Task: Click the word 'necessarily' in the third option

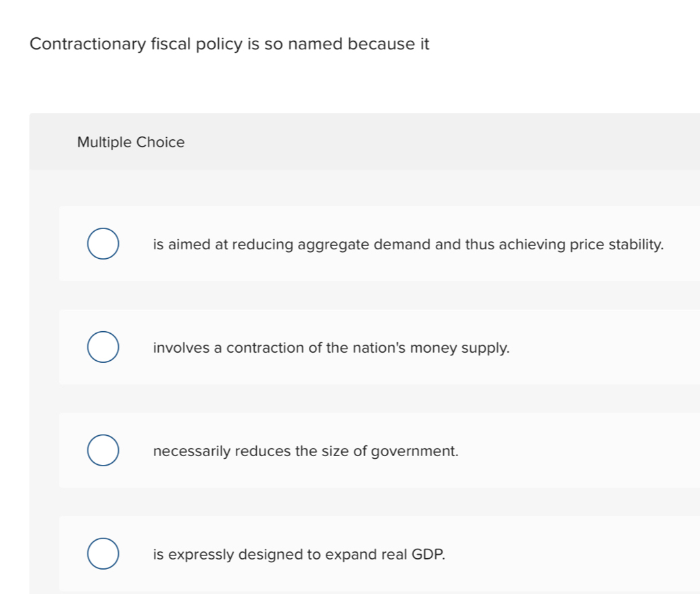Action: (193, 451)
